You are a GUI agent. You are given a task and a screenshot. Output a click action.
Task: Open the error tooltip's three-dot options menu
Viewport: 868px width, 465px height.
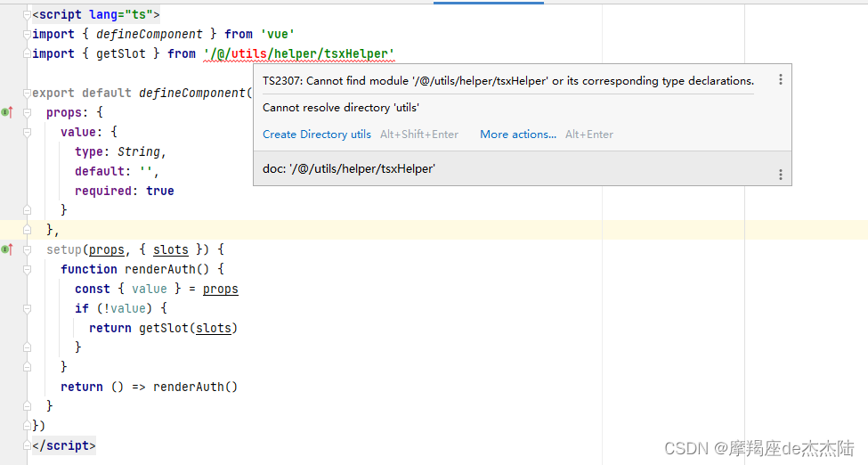[x=781, y=80]
